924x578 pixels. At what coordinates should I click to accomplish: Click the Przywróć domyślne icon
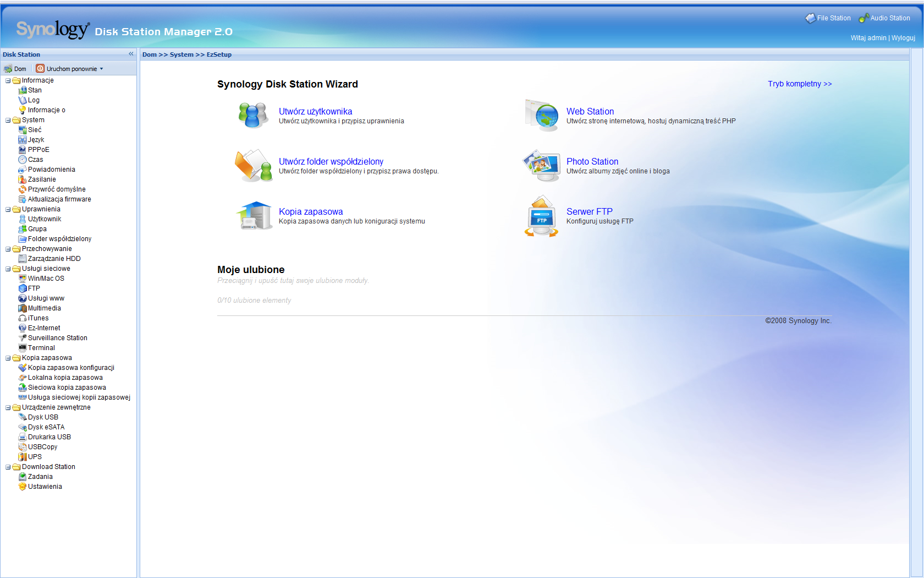[x=23, y=189]
